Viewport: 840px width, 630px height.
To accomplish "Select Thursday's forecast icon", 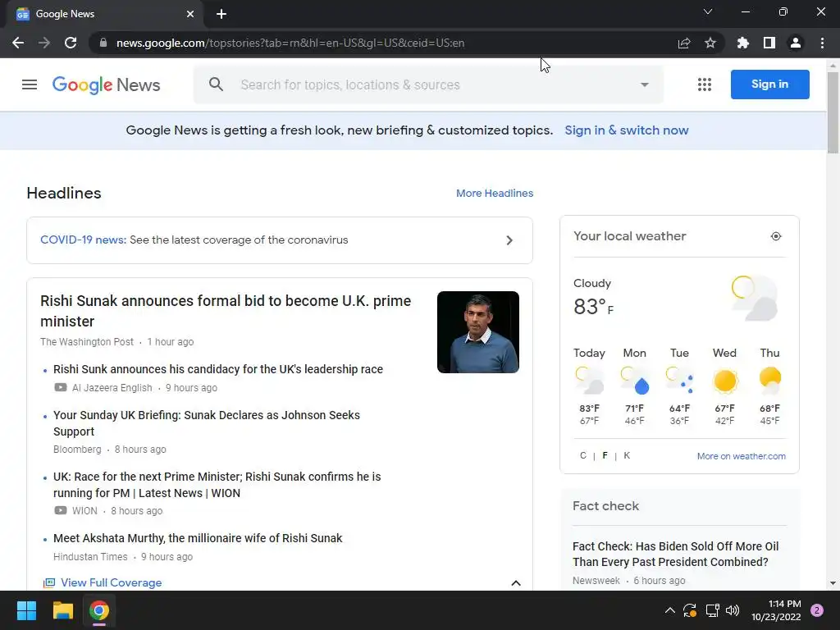I will click(769, 380).
